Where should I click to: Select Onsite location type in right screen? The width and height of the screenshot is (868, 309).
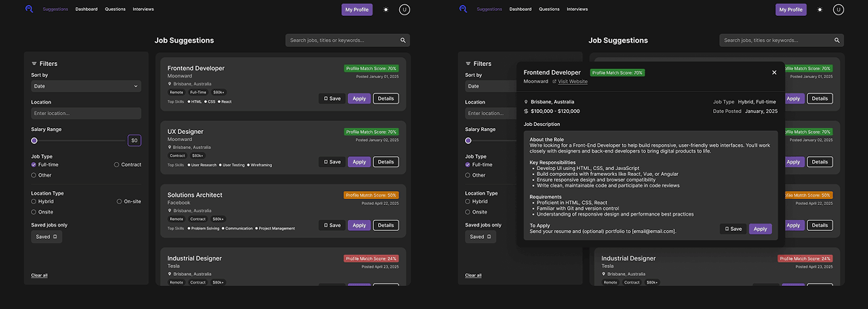[467, 212]
